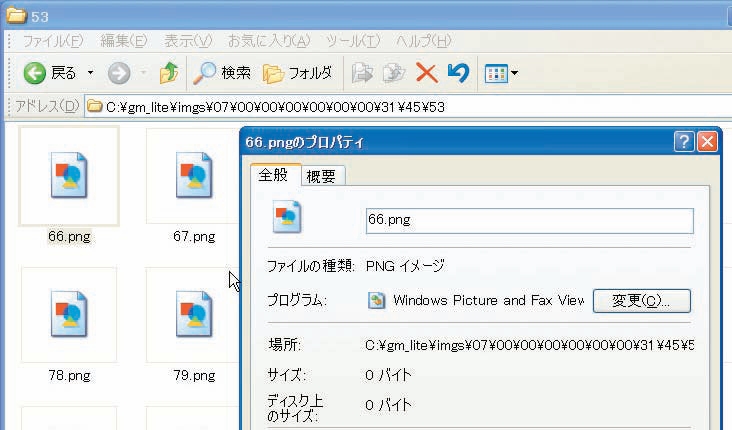Screen dimensions: 732x430
Task: Undo the last action with blue arrow
Action: (458, 73)
